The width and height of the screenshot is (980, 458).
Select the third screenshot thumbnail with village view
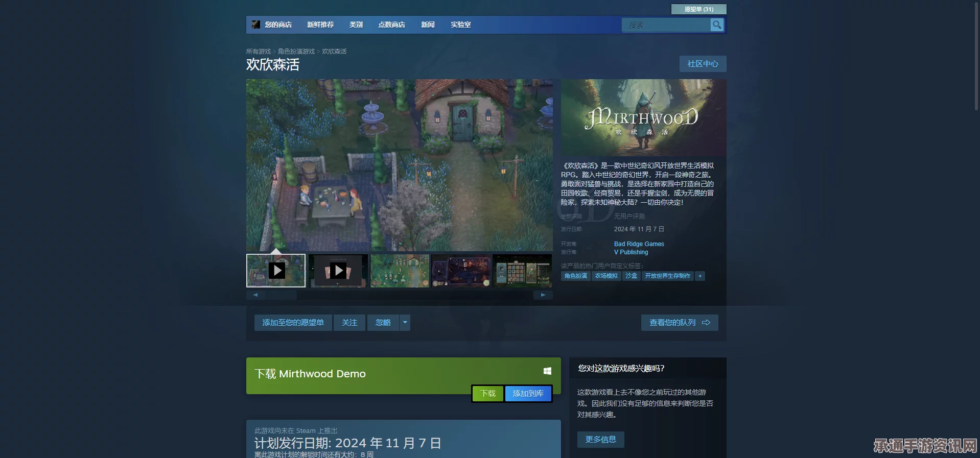point(400,271)
